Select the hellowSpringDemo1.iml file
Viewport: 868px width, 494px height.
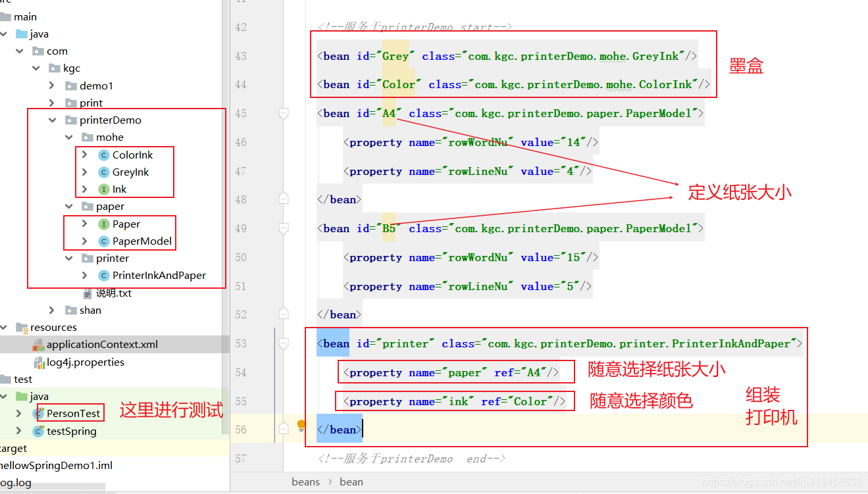(56, 465)
